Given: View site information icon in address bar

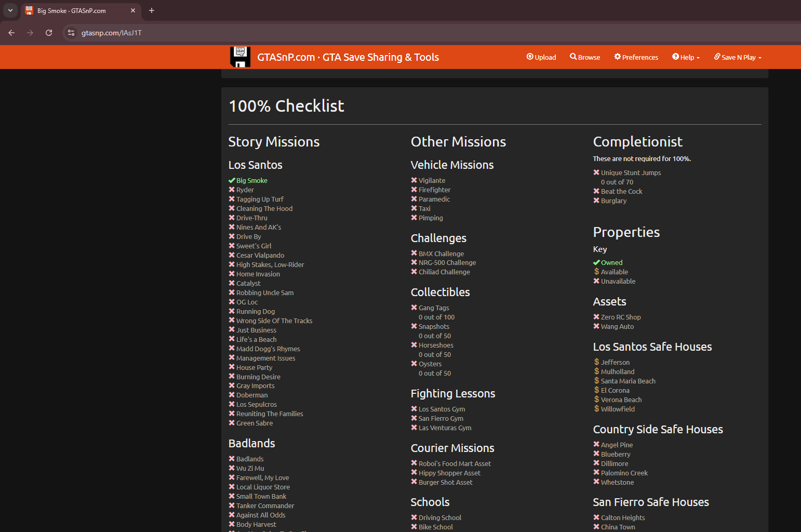Looking at the screenshot, I should coord(71,33).
